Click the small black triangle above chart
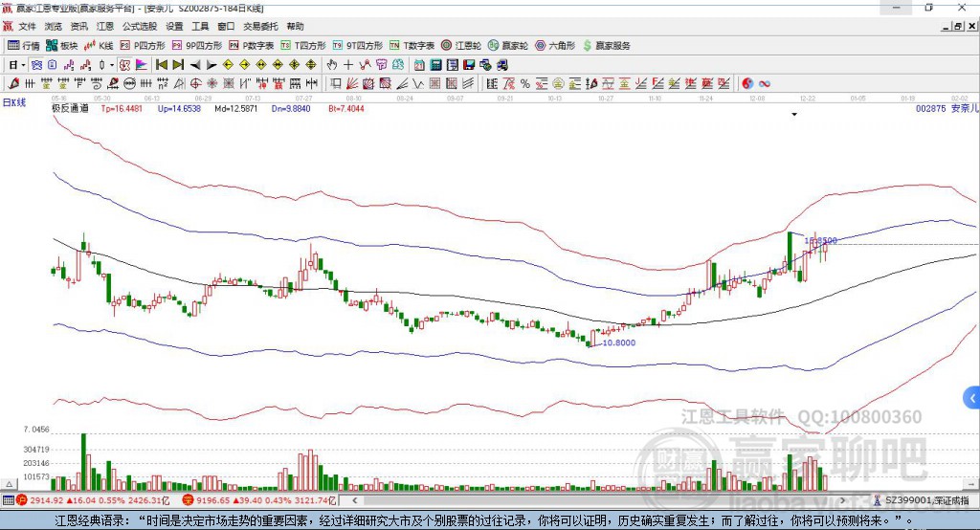This screenshot has height=530, width=980. coord(794,115)
